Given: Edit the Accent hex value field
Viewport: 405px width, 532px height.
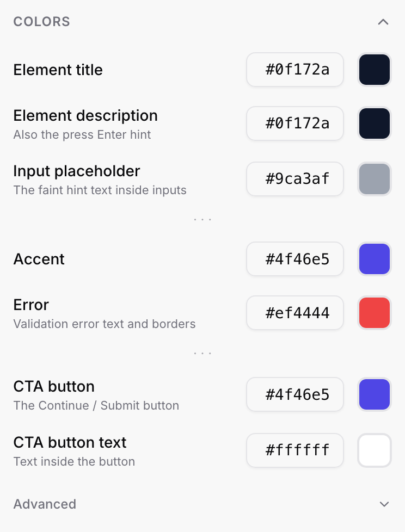Looking at the screenshot, I should click(x=295, y=259).
